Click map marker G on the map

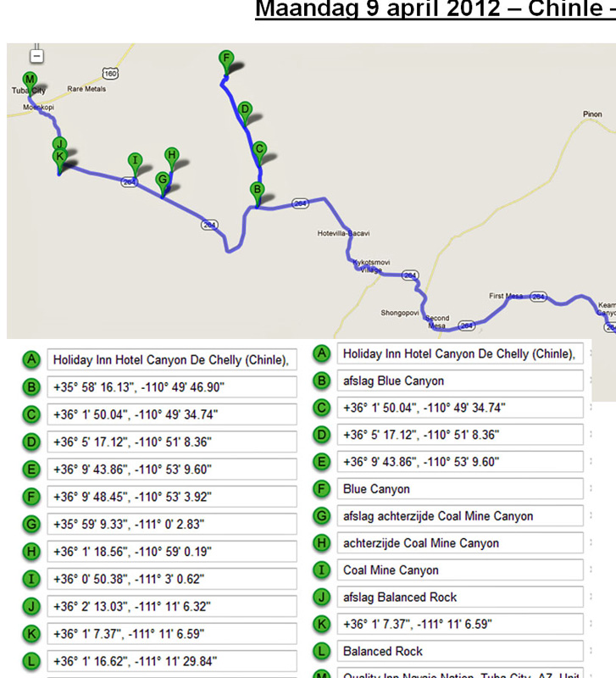162,180
